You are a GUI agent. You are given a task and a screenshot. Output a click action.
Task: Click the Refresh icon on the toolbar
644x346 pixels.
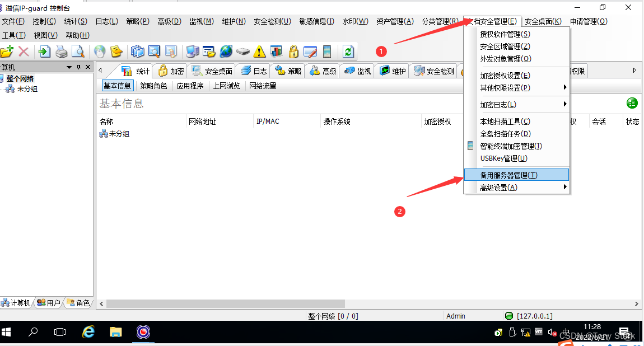click(x=347, y=51)
